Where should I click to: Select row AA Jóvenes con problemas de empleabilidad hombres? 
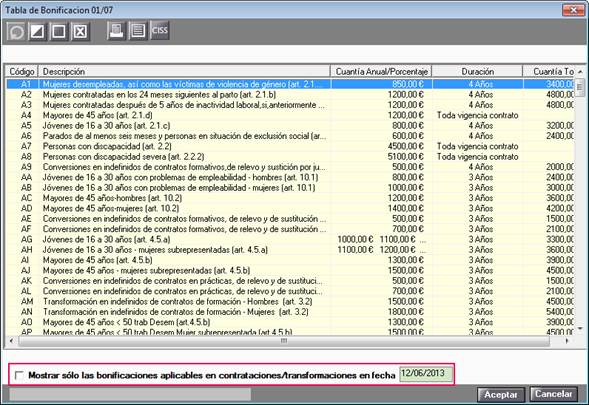(290, 177)
